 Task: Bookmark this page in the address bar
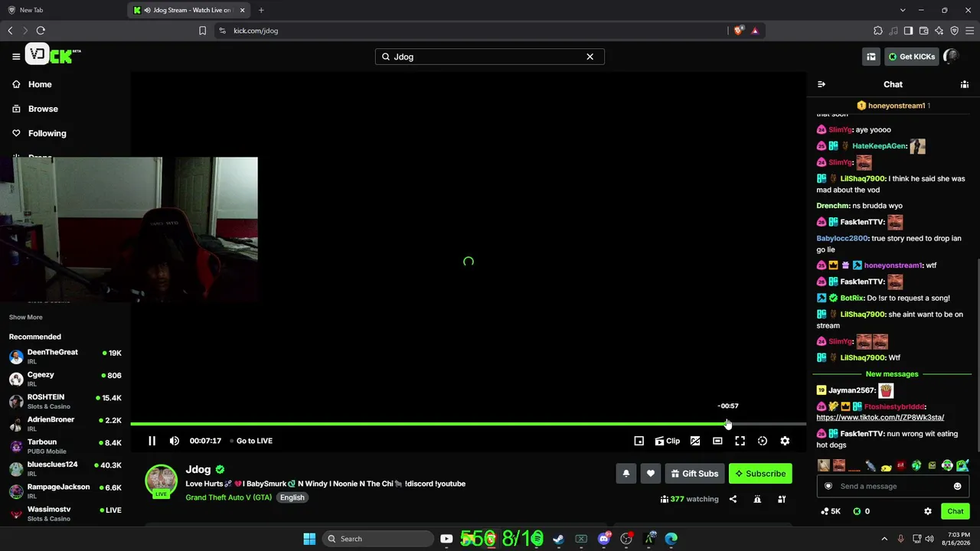click(x=202, y=31)
